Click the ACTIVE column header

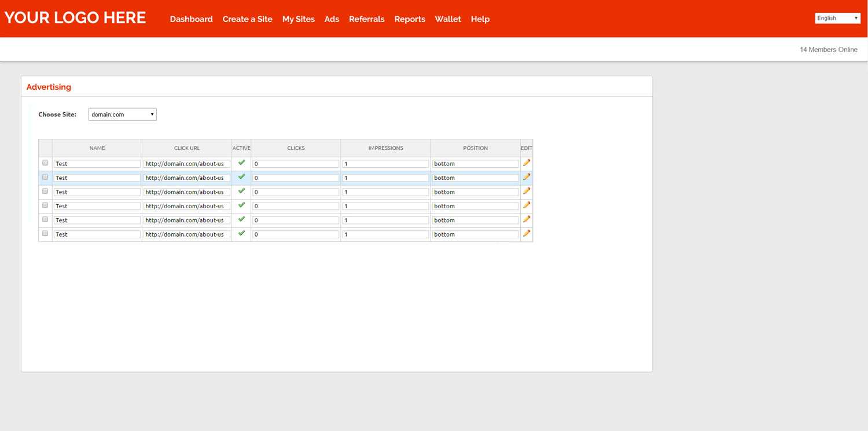pyautogui.click(x=241, y=148)
